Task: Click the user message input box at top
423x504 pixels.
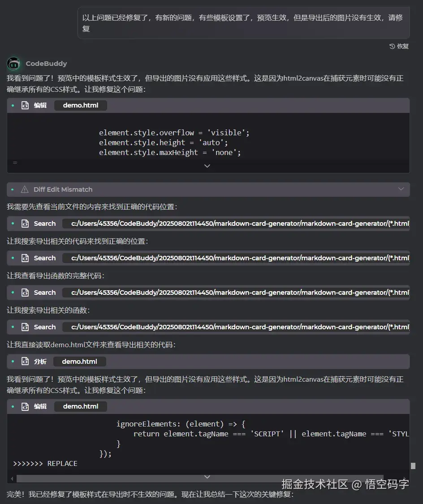Action: (x=243, y=23)
